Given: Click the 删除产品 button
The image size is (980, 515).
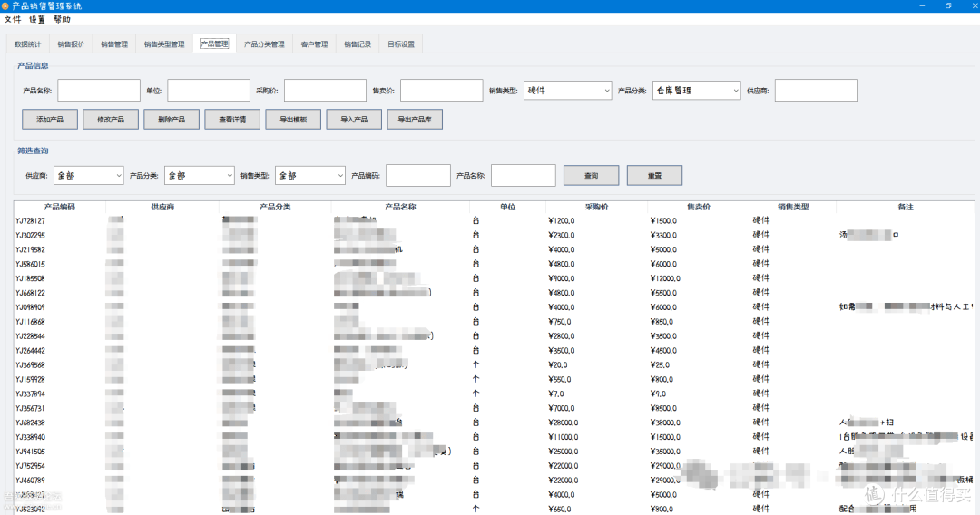Looking at the screenshot, I should [x=171, y=120].
